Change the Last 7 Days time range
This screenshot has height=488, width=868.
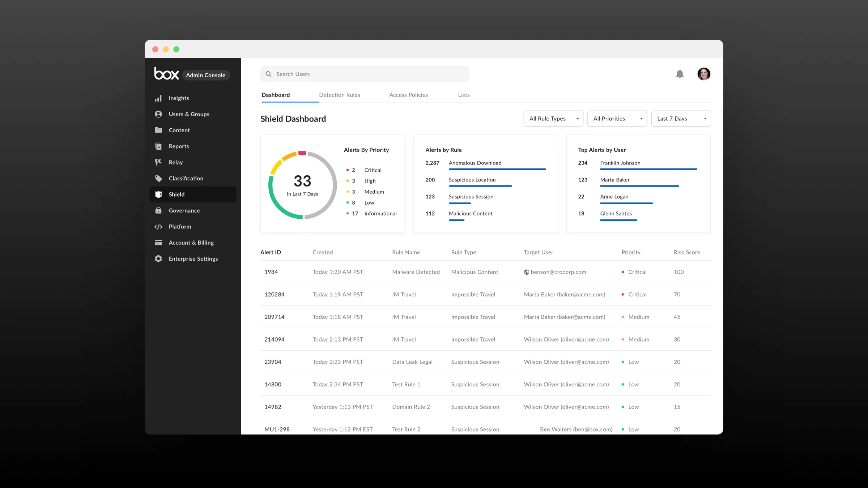[681, 119]
